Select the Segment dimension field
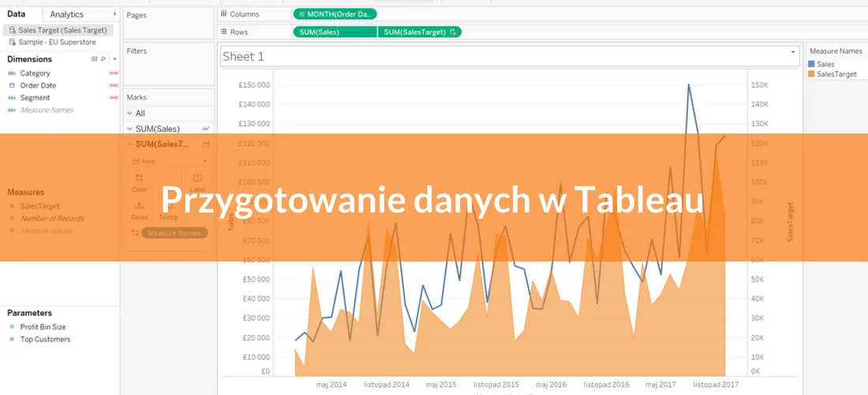The image size is (868, 395). [x=35, y=97]
